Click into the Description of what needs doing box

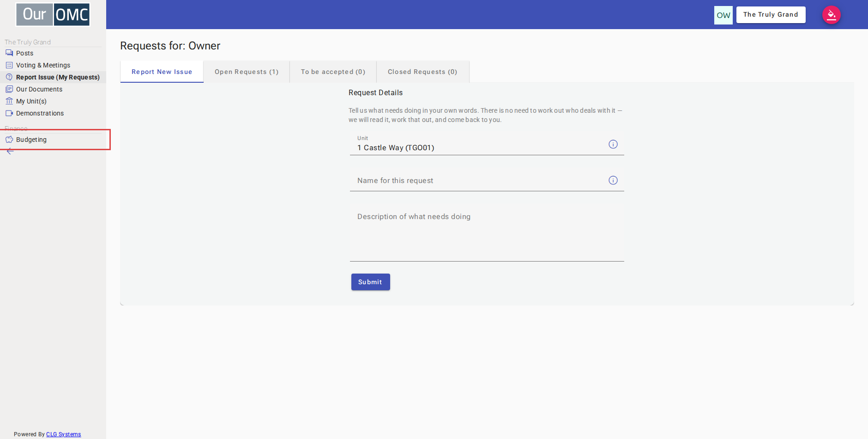point(487,233)
